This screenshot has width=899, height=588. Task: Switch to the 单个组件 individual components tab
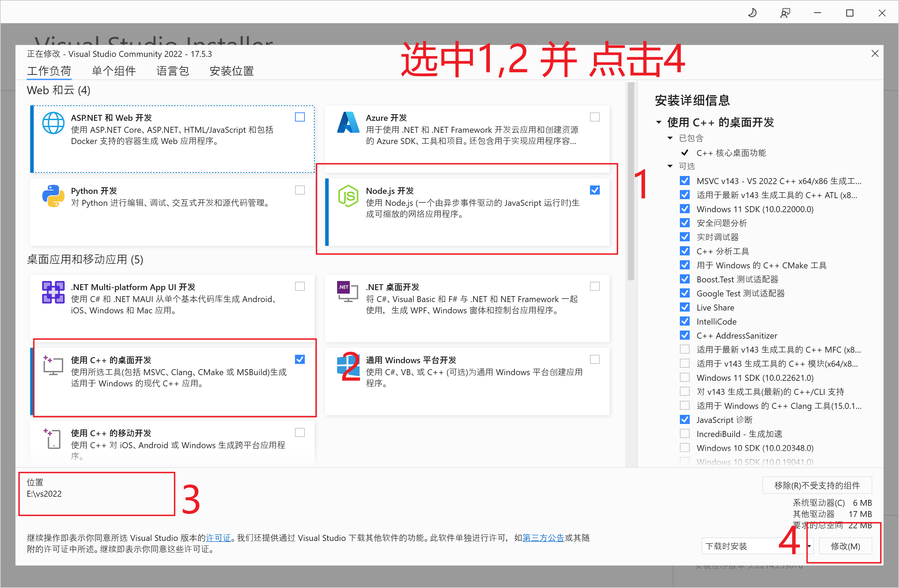point(114,71)
